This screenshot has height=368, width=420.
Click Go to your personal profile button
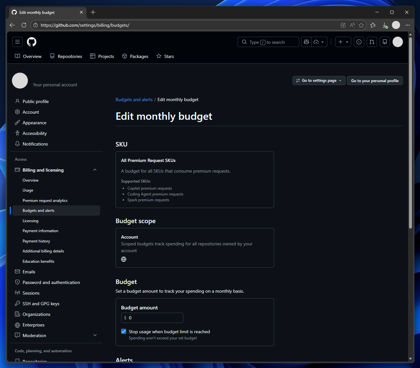tap(375, 81)
